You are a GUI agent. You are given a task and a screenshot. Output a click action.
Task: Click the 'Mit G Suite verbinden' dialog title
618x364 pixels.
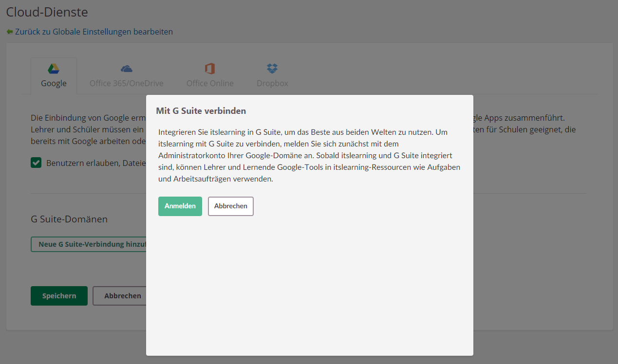tap(201, 110)
